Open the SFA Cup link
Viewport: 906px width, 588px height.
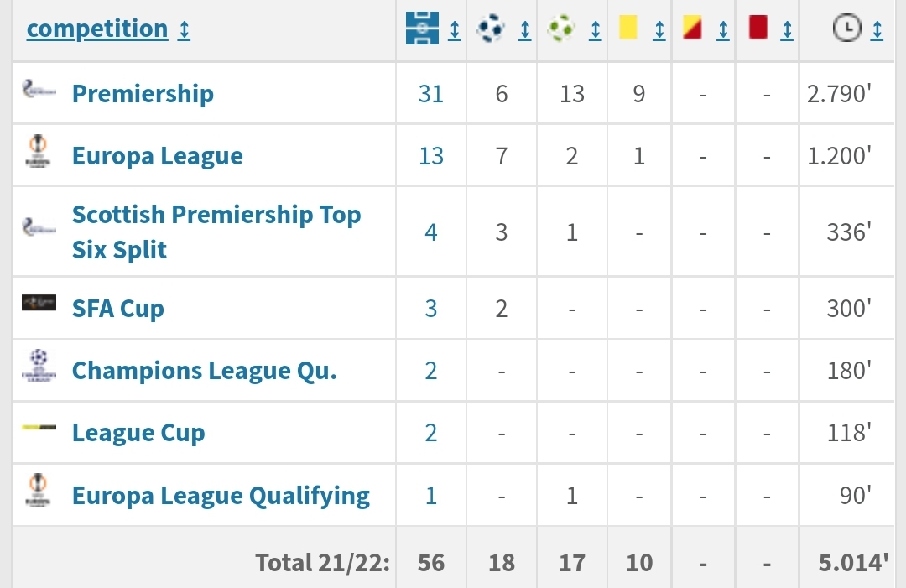[x=118, y=309]
